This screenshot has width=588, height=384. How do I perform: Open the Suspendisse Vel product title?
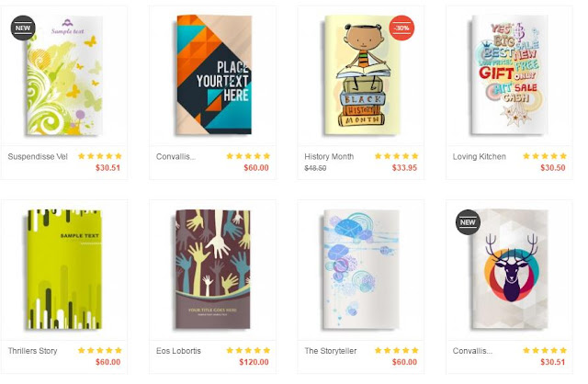pos(38,157)
